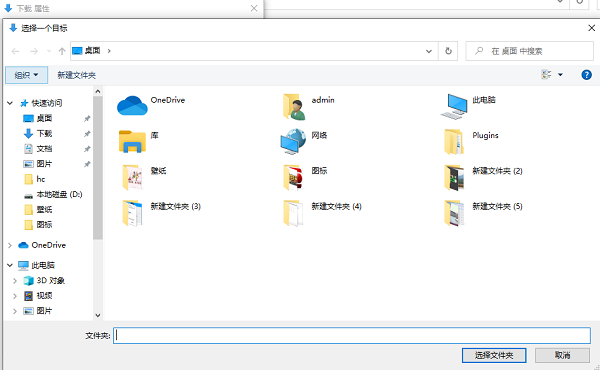
Task: Click the 桌面 desktop icon in address bar
Action: tap(77, 51)
